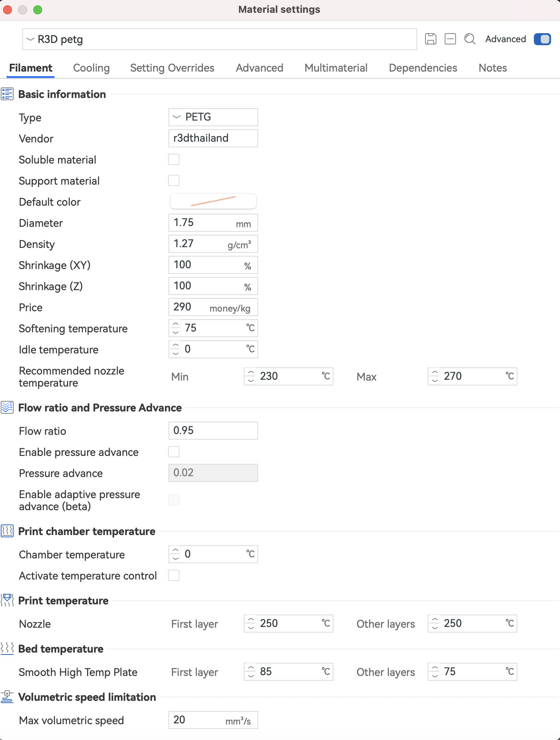
Task: Enable pressure advance checkbox
Action: (x=174, y=452)
